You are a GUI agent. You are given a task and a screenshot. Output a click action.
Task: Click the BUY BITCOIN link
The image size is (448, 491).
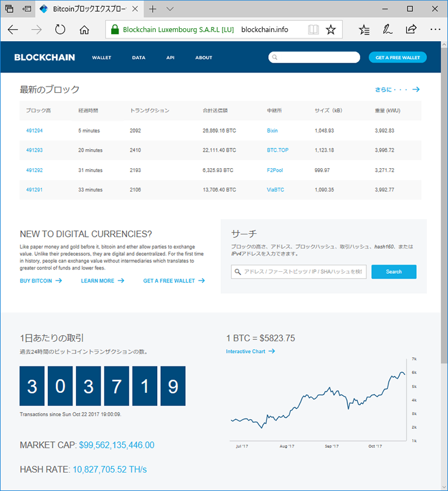point(41,281)
